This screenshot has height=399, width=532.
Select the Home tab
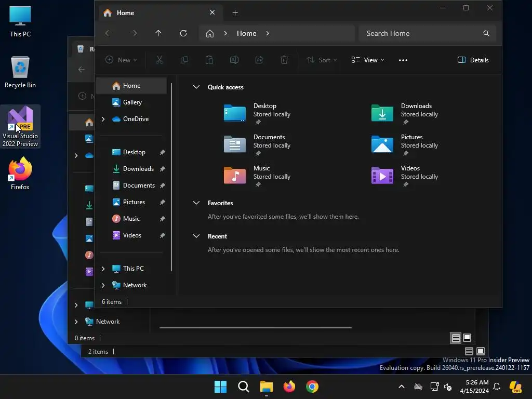coord(161,12)
